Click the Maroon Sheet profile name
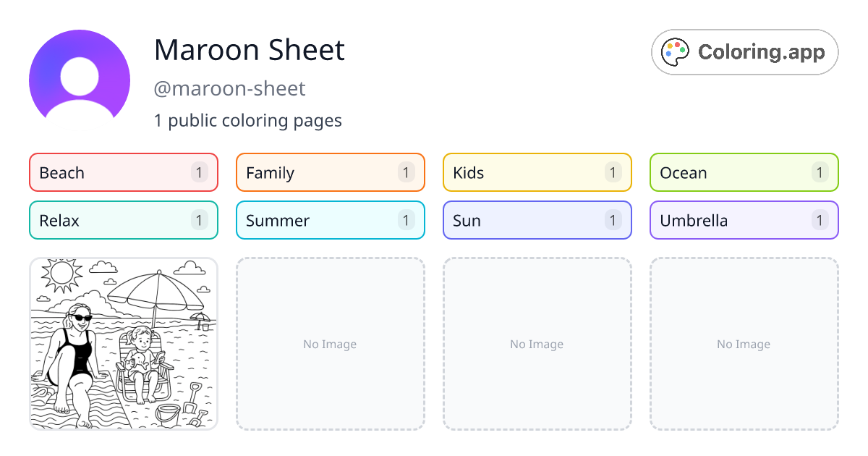This screenshot has height=456, width=868. (x=250, y=50)
